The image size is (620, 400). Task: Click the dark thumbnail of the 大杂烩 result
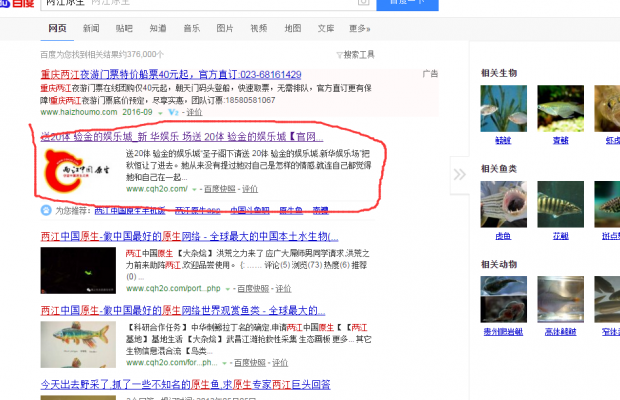click(x=78, y=270)
